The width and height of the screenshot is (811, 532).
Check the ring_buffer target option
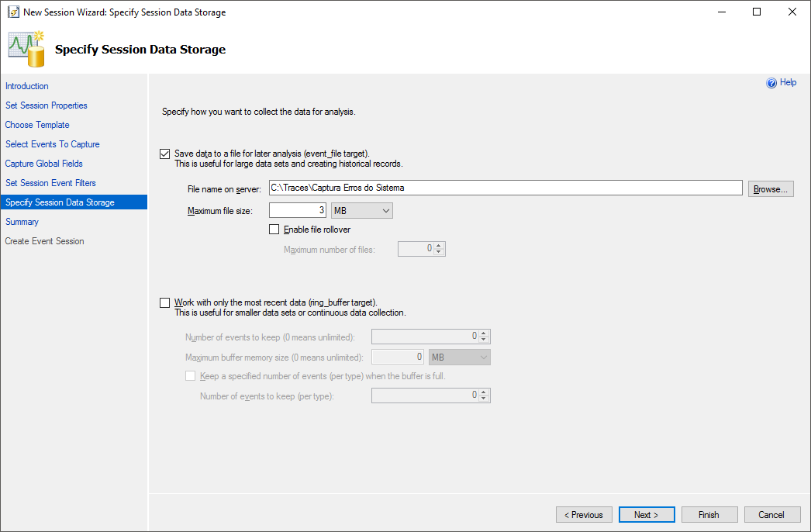click(x=164, y=302)
